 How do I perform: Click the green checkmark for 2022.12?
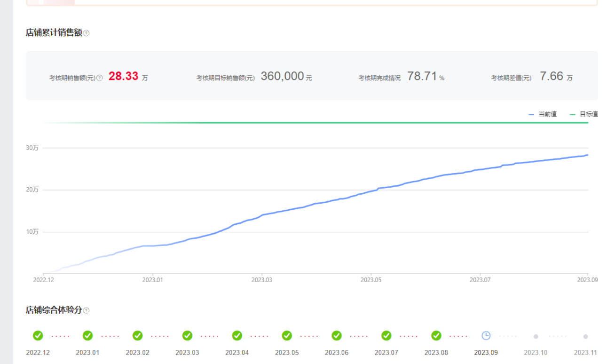click(38, 336)
